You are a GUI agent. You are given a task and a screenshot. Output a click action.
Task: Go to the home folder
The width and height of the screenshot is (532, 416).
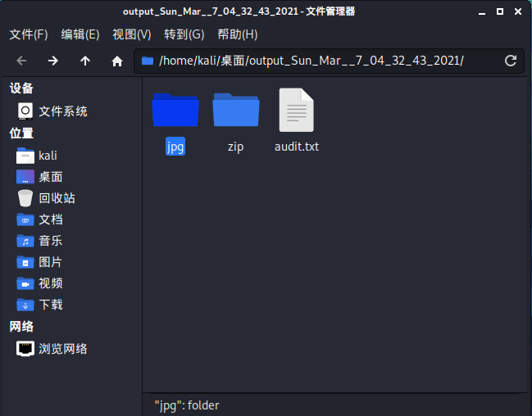117,61
